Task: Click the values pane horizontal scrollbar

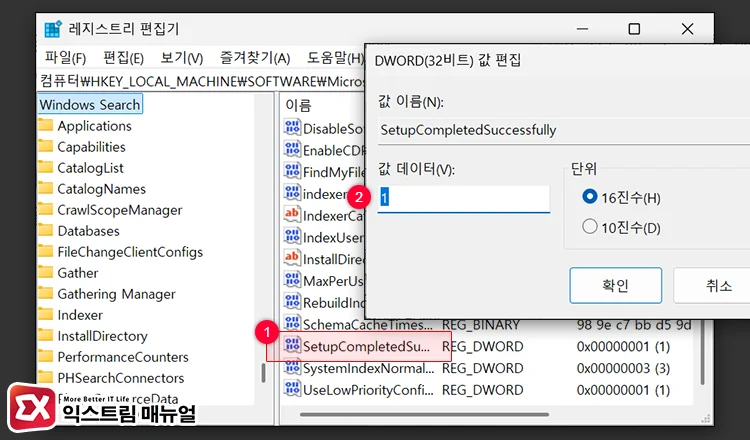Action: (x=424, y=415)
